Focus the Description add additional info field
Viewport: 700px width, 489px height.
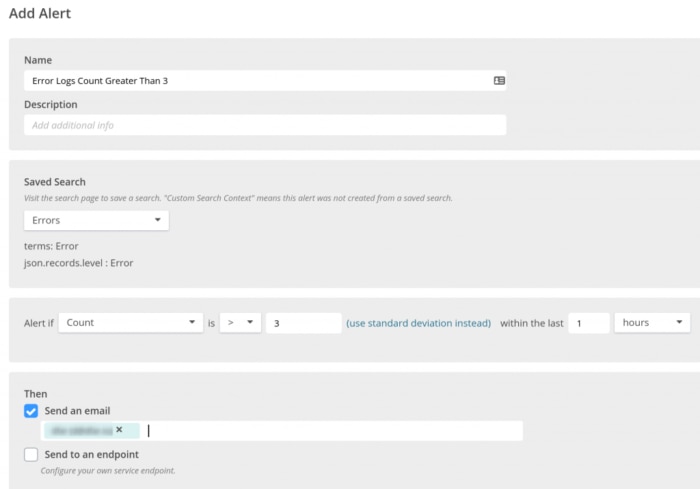pos(264,125)
